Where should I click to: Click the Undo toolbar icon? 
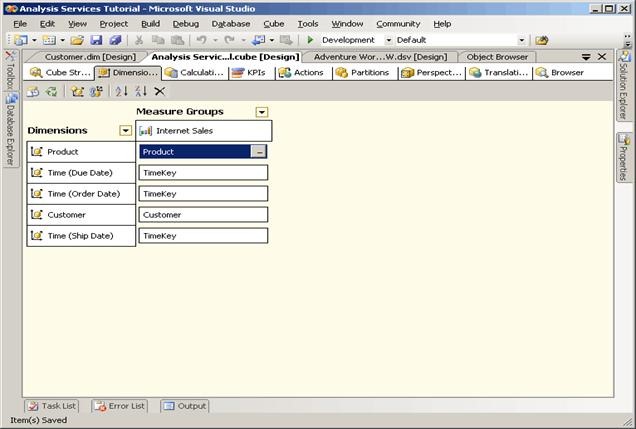[x=201, y=40]
